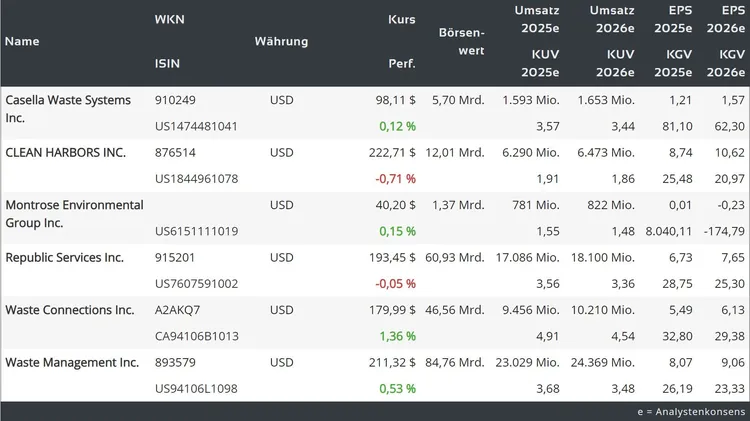Select ISIN US6151111019
Screen dimensions: 750x421
[x=196, y=232]
